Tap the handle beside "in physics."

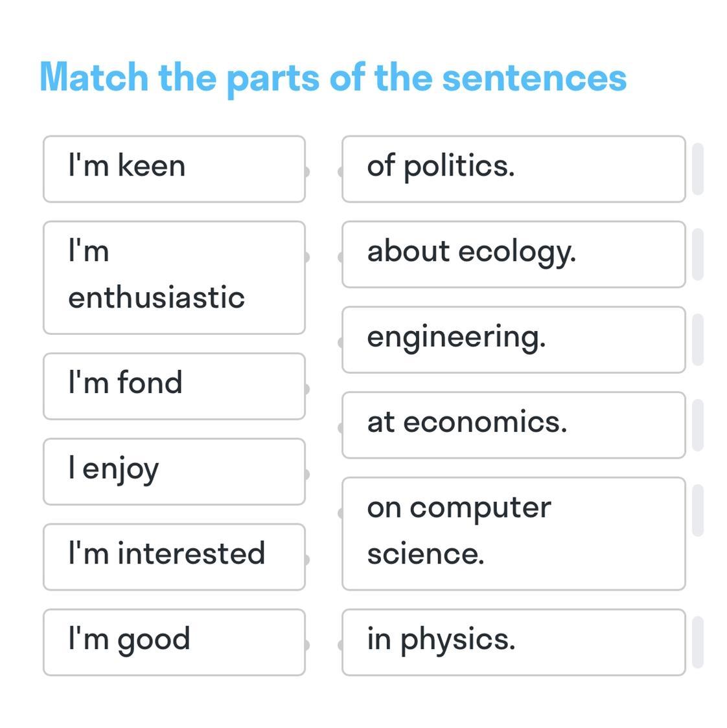tap(698, 643)
